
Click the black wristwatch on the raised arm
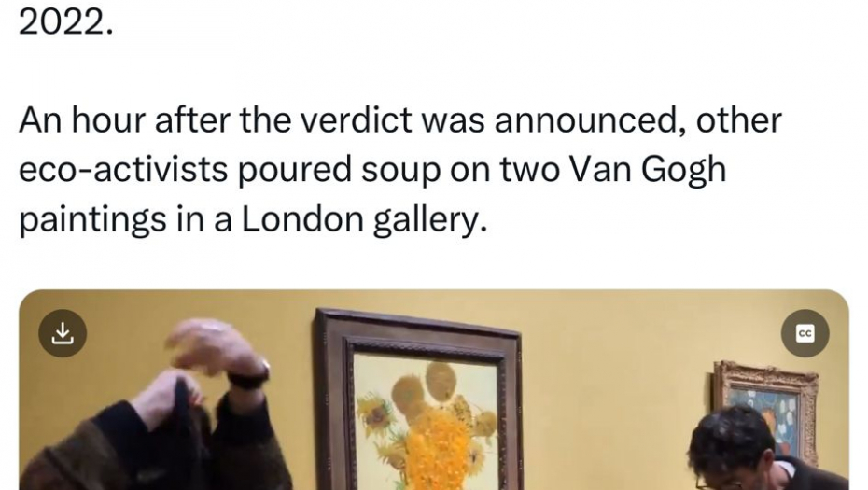pos(249,377)
